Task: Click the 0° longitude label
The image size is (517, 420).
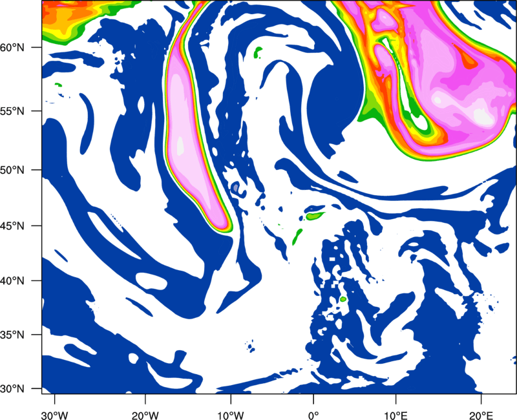Action: [x=313, y=415]
